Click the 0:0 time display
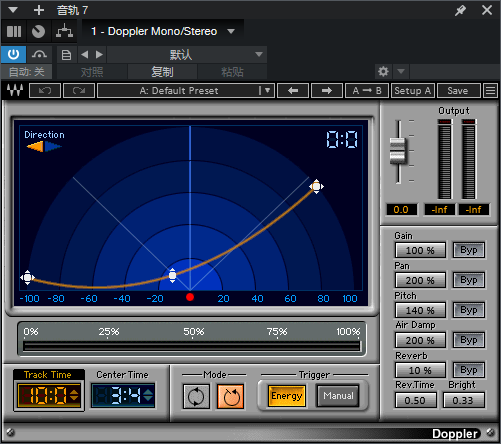Image resolution: width=501 pixels, height=444 pixels. point(342,139)
